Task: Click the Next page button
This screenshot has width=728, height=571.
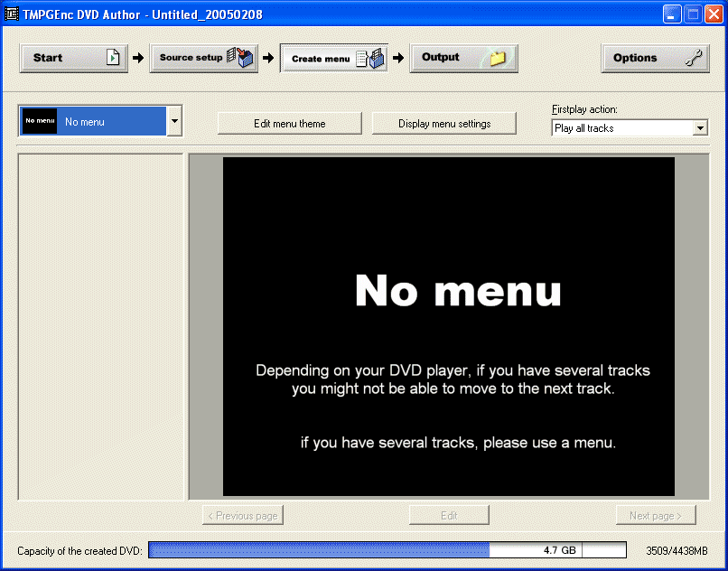Action: point(656,515)
